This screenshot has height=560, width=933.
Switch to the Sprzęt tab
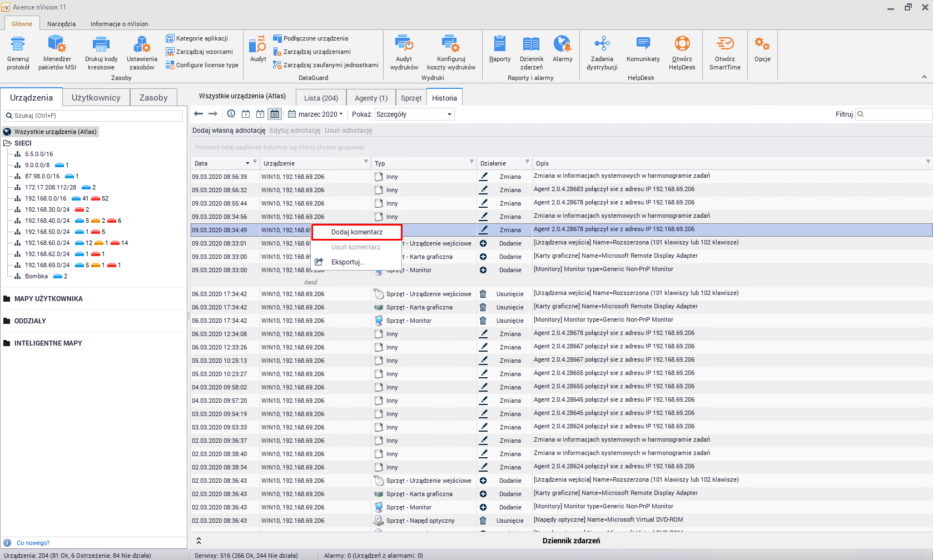tap(411, 98)
